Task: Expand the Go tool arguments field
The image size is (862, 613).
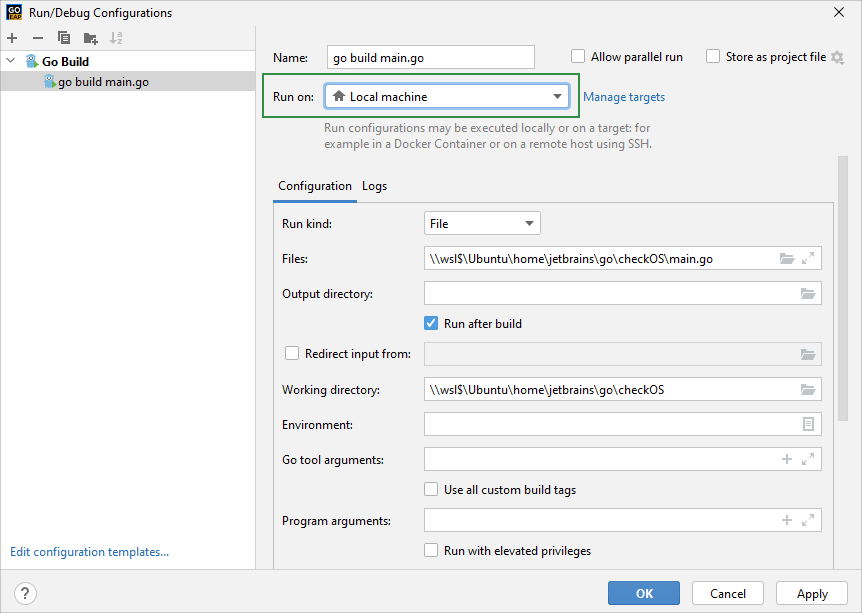Action: pyautogui.click(x=808, y=459)
